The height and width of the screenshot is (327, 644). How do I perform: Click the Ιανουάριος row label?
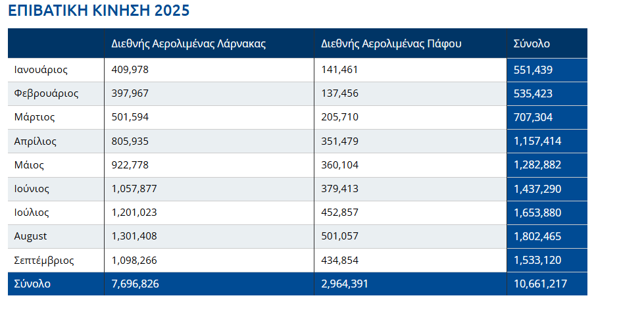(x=41, y=70)
